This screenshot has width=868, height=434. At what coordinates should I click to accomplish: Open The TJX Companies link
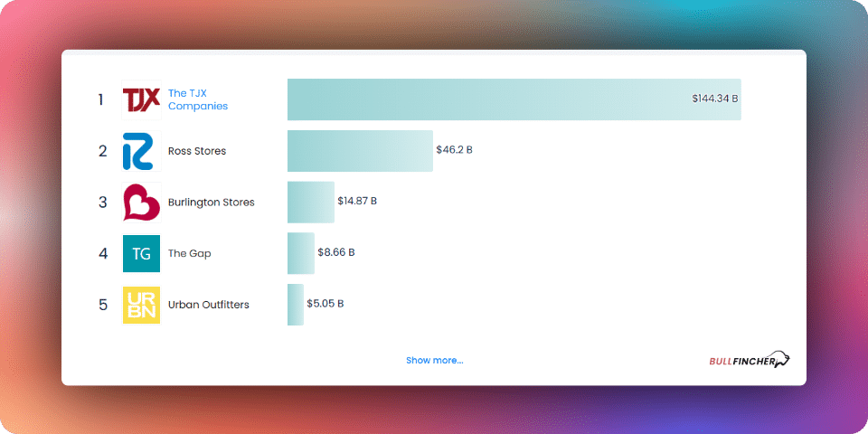198,99
